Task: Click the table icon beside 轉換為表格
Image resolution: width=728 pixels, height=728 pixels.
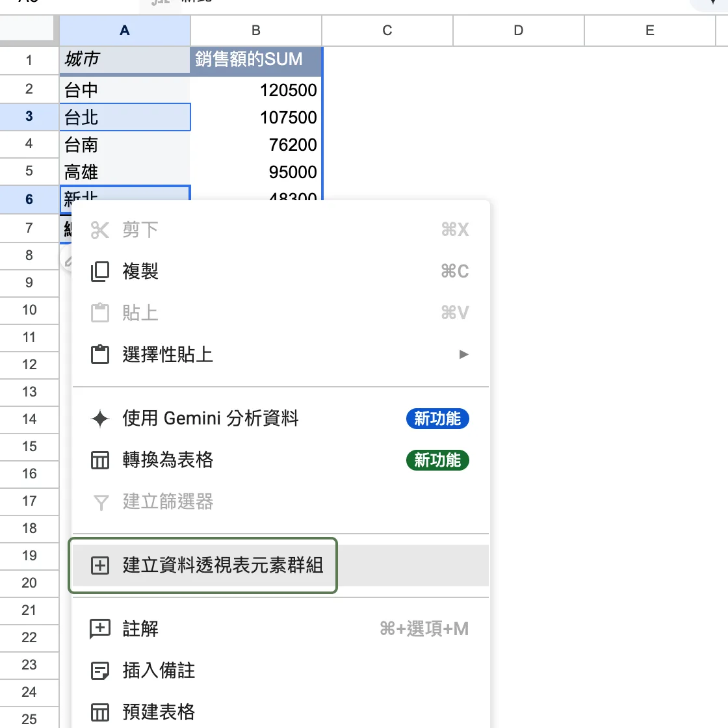Action: point(100,460)
